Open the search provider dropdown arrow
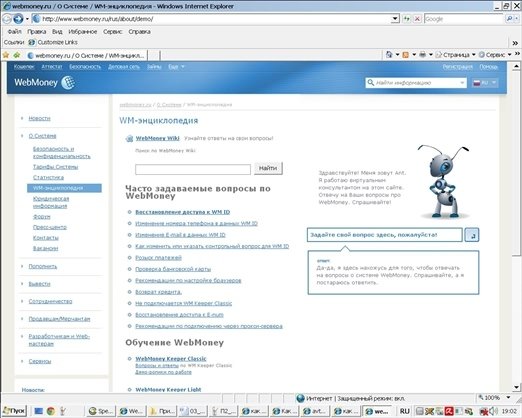The height and width of the screenshot is (418, 522). 517,19
